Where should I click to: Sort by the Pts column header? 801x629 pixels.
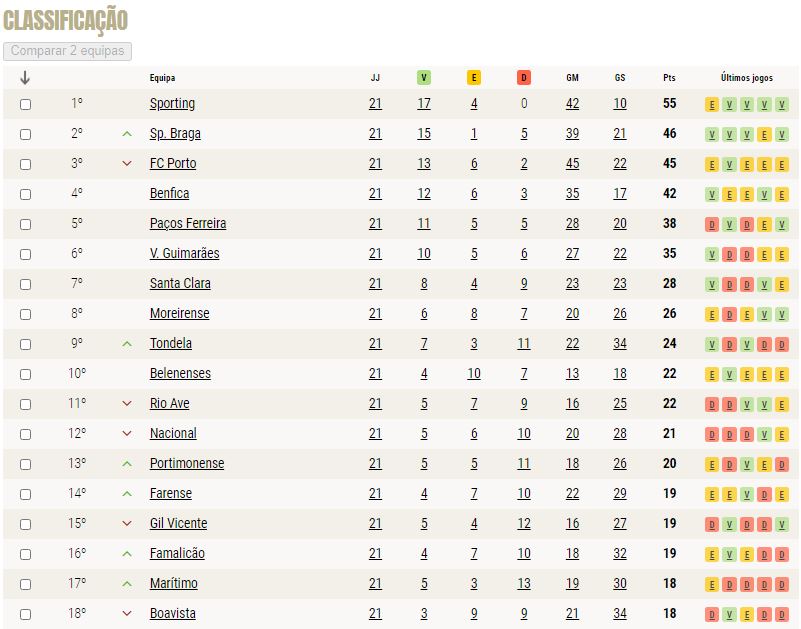[669, 78]
